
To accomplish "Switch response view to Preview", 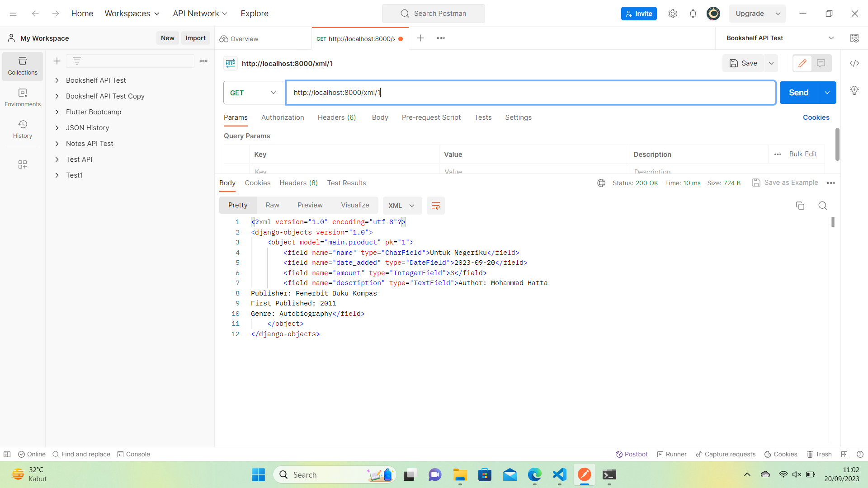I will pyautogui.click(x=310, y=205).
